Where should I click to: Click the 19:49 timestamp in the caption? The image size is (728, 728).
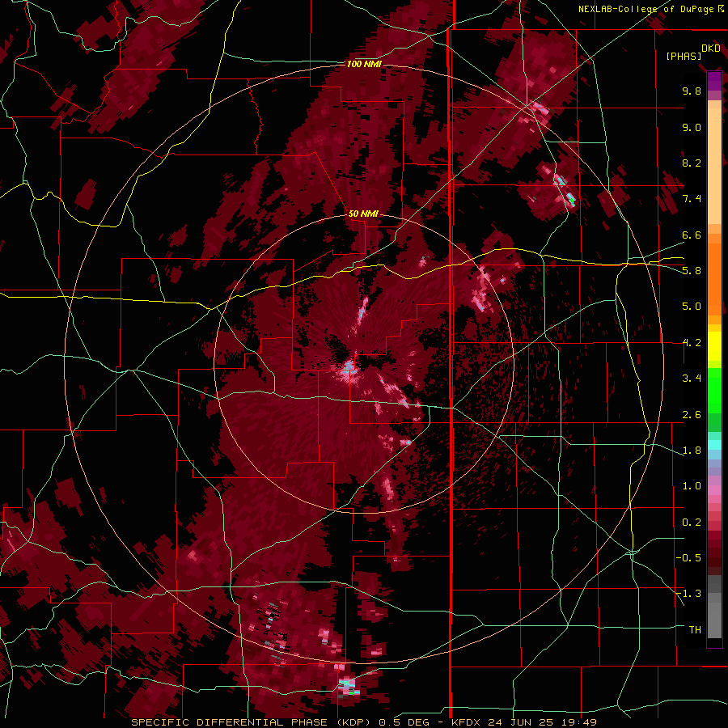pyautogui.click(x=578, y=722)
